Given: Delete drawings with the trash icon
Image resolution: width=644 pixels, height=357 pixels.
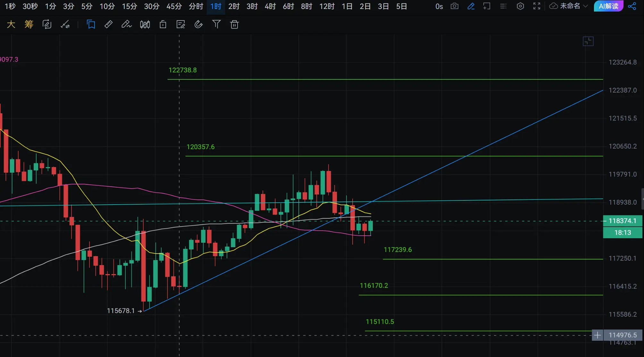Looking at the screenshot, I should tap(235, 24).
